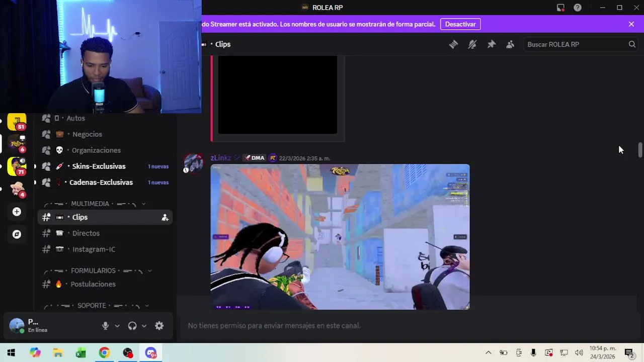The width and height of the screenshot is (644, 362).
Task: Open File Explorer from the taskbar
Action: point(58,353)
